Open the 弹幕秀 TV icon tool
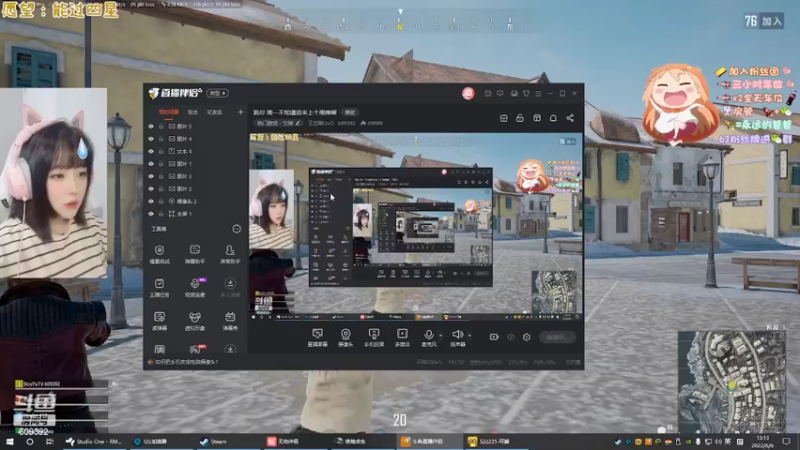Screen dimensions: 800x450 click(x=230, y=321)
